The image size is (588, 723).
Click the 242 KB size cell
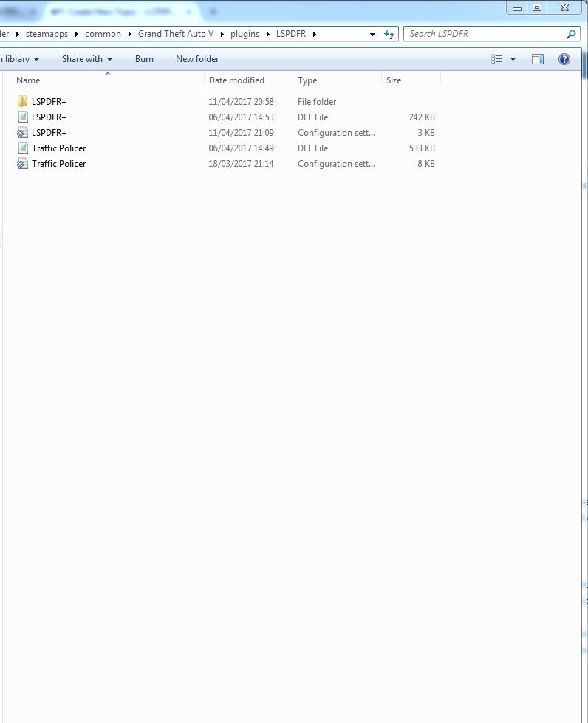[x=422, y=117]
